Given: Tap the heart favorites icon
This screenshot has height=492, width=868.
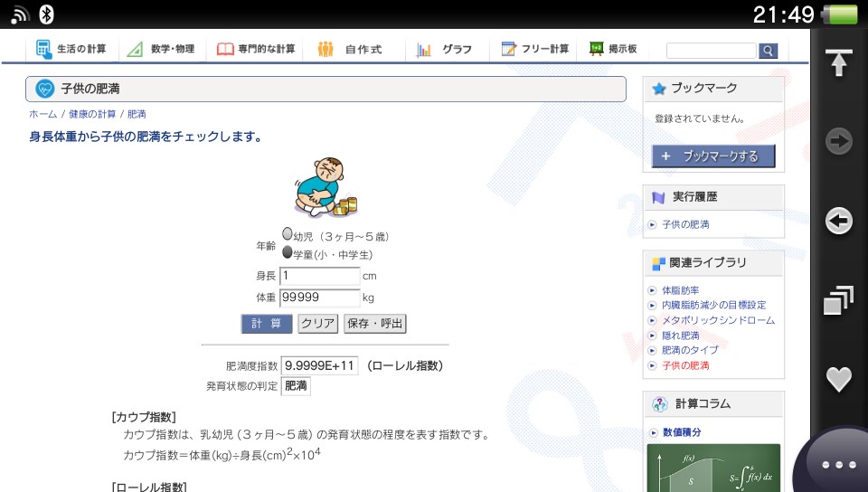Looking at the screenshot, I should click(x=839, y=380).
